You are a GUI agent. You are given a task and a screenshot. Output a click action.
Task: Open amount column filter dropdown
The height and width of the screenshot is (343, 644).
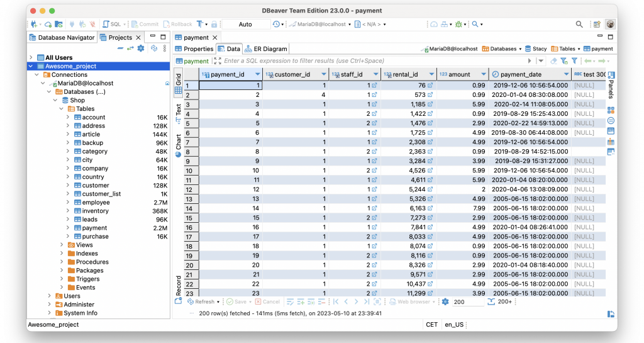pyautogui.click(x=484, y=74)
